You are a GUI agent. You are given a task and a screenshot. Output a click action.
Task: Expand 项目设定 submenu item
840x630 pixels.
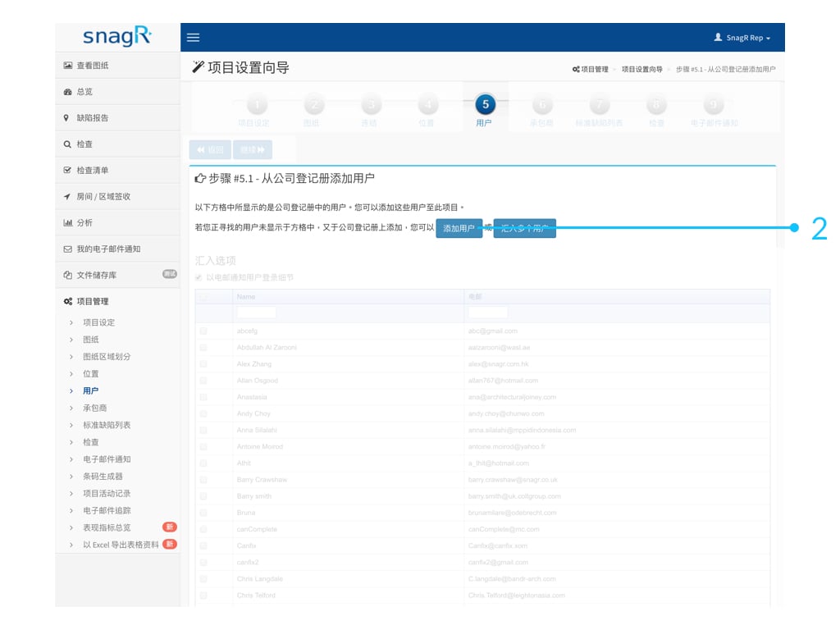[x=98, y=322]
